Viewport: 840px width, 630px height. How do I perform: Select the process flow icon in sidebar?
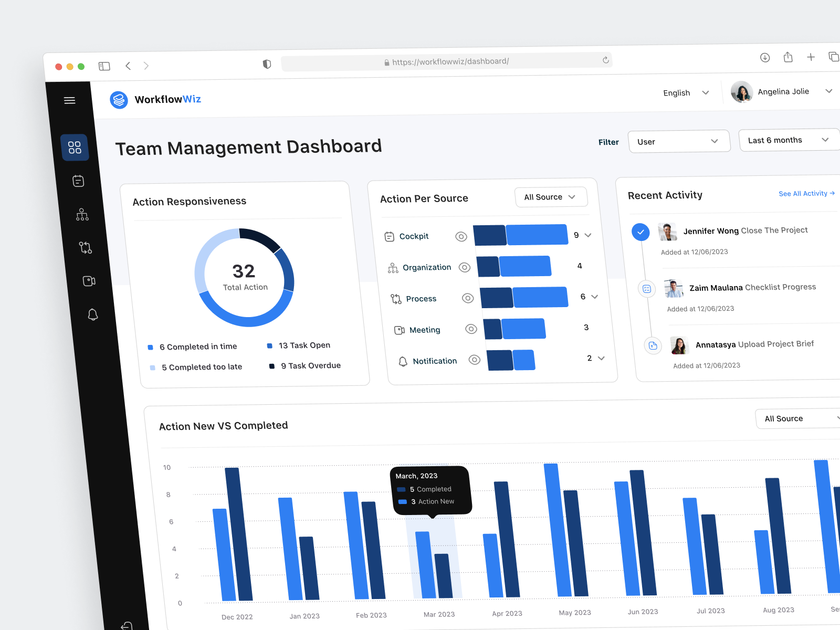click(x=86, y=248)
